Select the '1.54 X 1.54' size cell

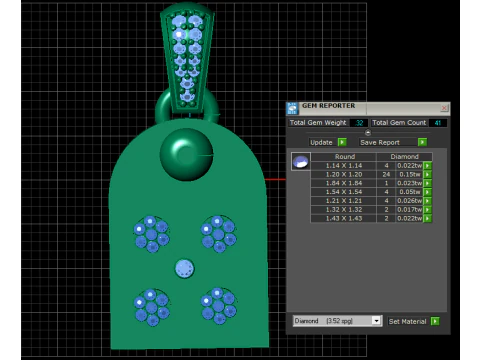tap(344, 192)
